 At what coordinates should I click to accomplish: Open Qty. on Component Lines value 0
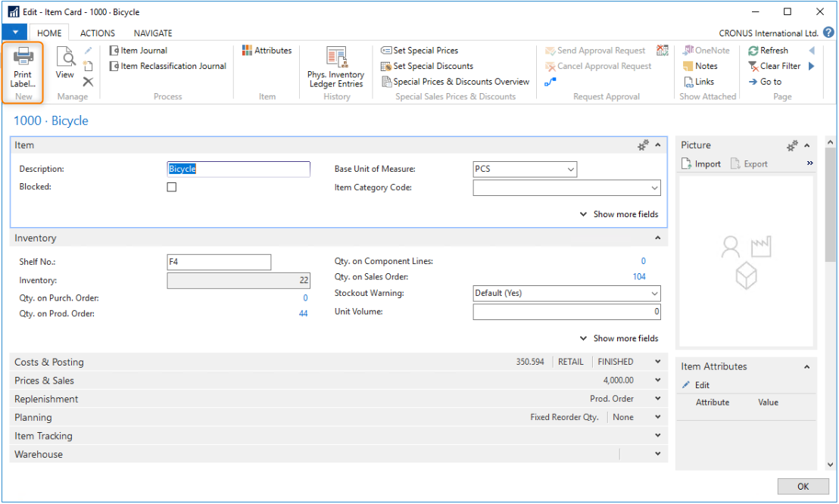click(644, 261)
